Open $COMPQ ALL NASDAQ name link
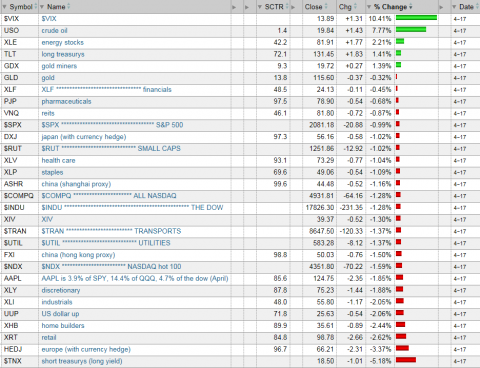Viewport: 480px width, 368px height. tap(109, 196)
